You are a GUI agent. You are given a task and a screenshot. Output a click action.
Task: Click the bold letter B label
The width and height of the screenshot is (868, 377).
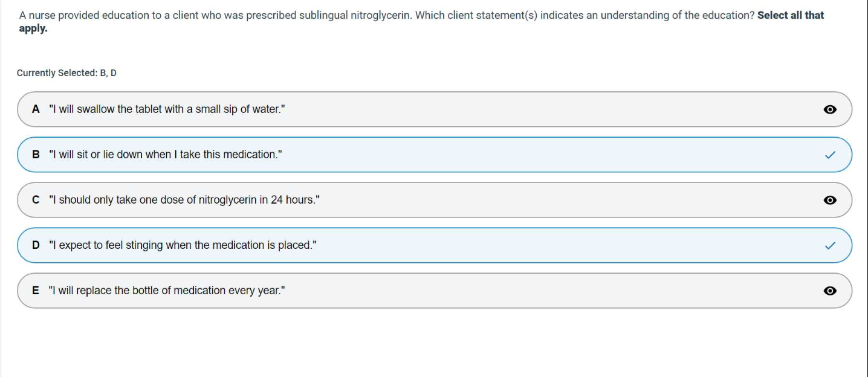click(x=36, y=155)
